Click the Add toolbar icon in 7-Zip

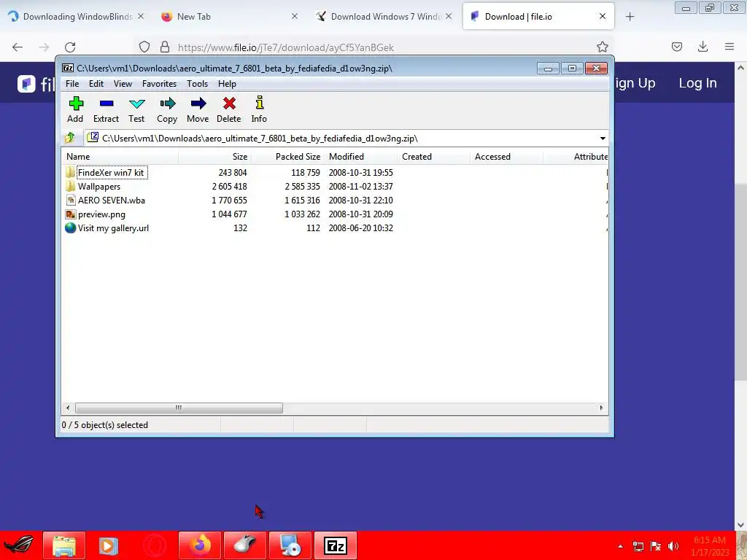tap(76, 104)
